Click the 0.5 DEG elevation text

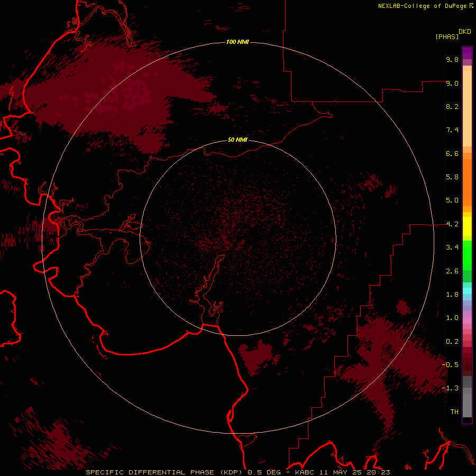pyautogui.click(x=263, y=472)
